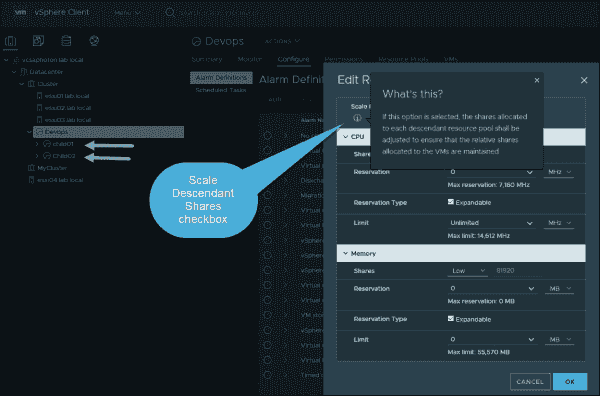Click the Max reservation: 7,180 MHz text
This screenshot has height=396, width=600.
pyautogui.click(x=489, y=185)
